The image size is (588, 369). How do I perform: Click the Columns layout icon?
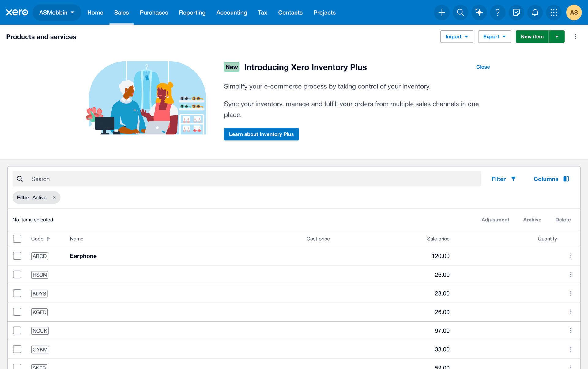tap(566, 179)
